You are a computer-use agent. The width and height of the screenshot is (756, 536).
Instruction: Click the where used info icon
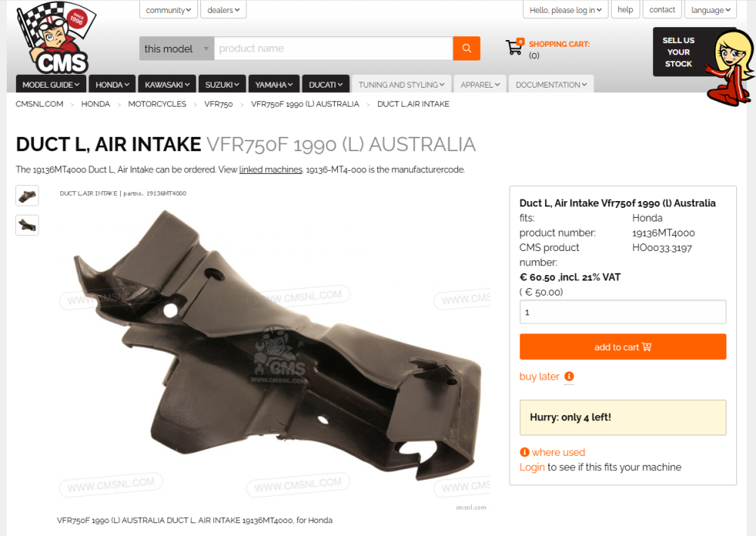coord(525,452)
